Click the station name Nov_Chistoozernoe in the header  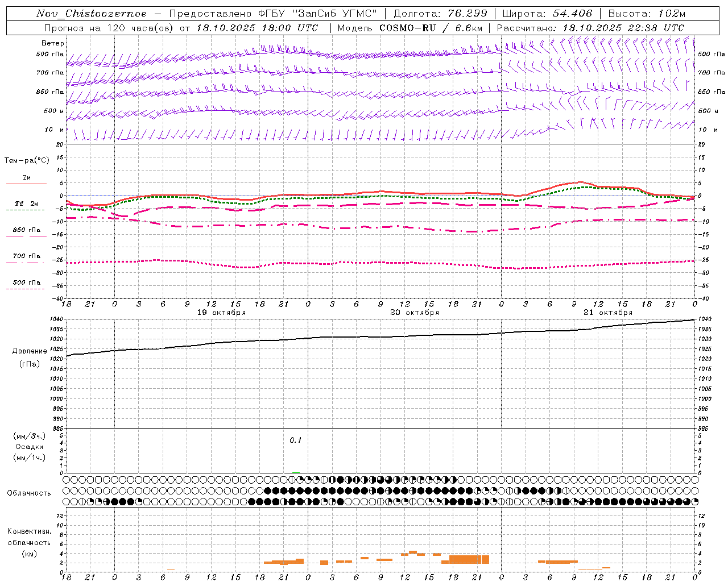[92, 14]
